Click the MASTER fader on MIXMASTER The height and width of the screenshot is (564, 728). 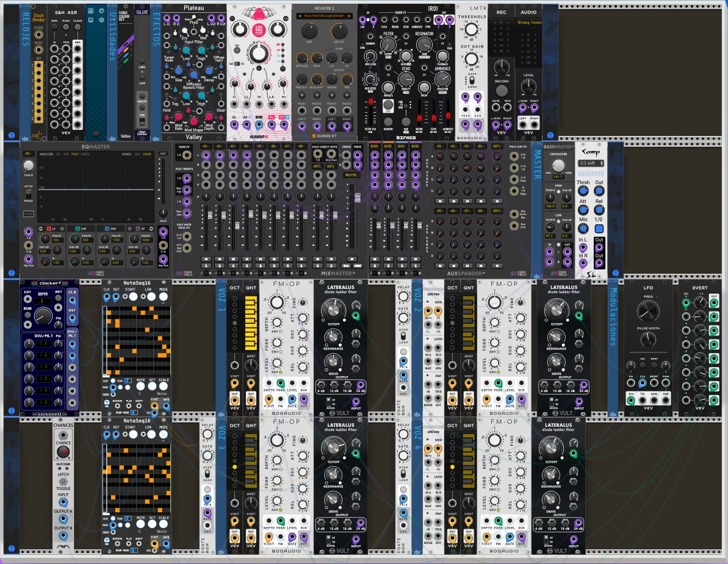click(x=358, y=198)
